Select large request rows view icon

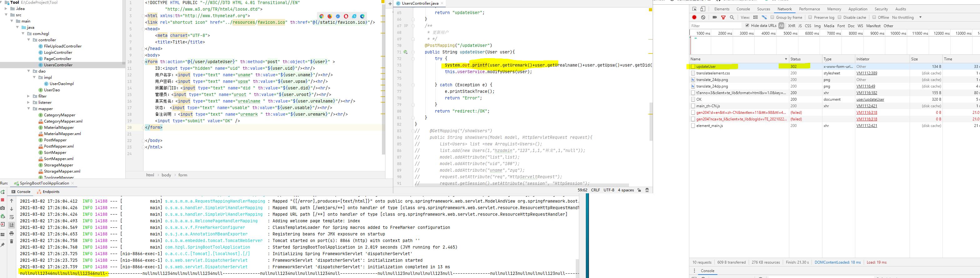pyautogui.click(x=756, y=17)
